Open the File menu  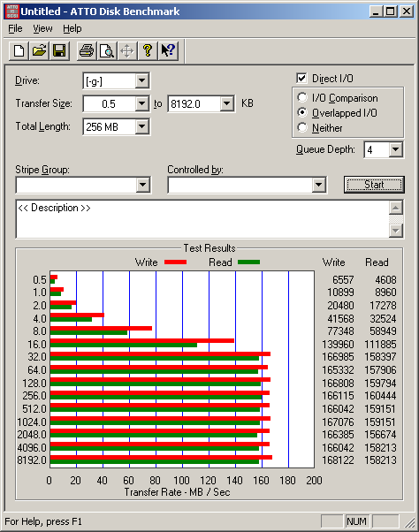pyautogui.click(x=15, y=28)
